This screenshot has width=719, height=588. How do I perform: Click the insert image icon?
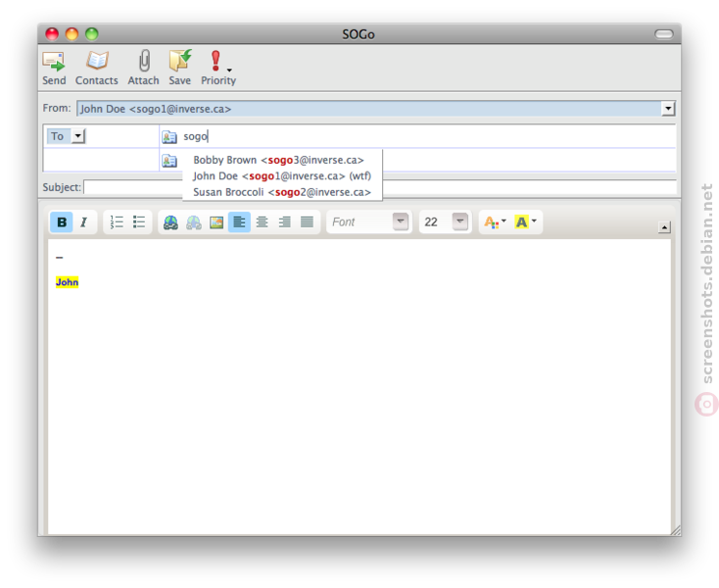pyautogui.click(x=216, y=222)
